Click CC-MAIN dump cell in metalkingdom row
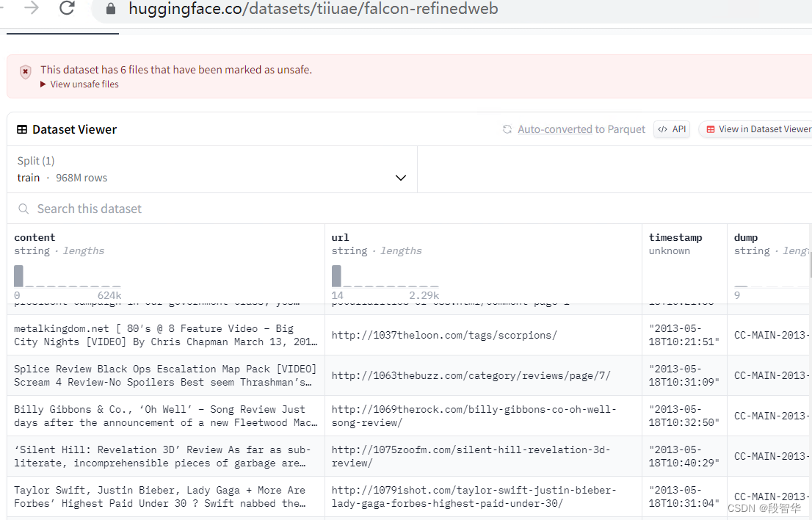812x520 pixels. (769, 335)
